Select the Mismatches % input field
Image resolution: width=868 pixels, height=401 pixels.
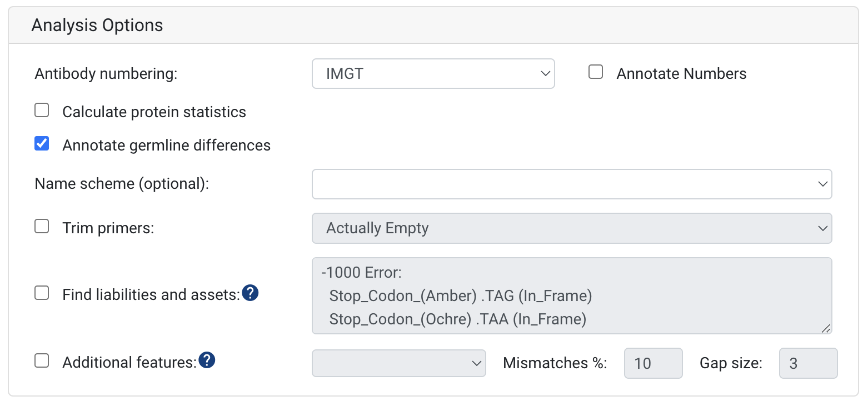(x=653, y=363)
